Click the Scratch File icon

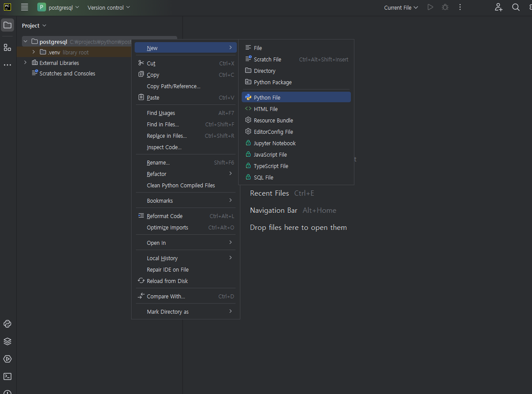point(248,59)
